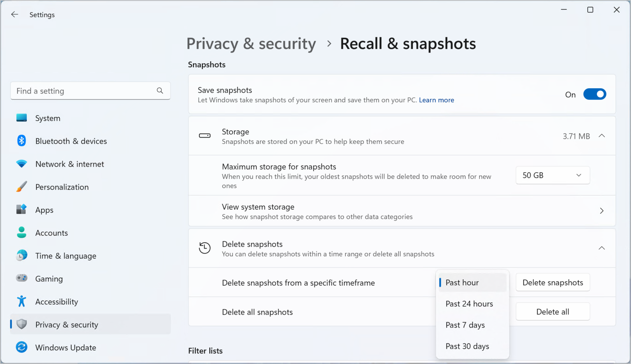631x364 pixels.
Task: Click the Bluetooth & devices icon
Action: click(21, 140)
